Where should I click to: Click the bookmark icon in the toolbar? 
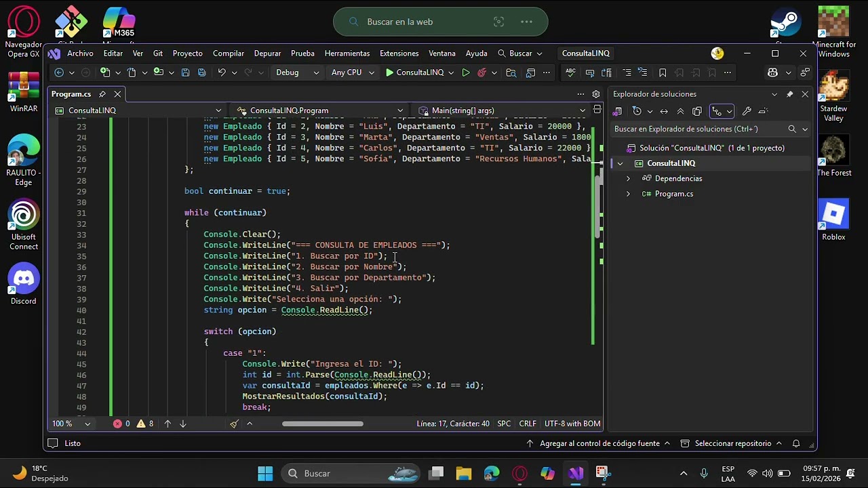pyautogui.click(x=663, y=73)
